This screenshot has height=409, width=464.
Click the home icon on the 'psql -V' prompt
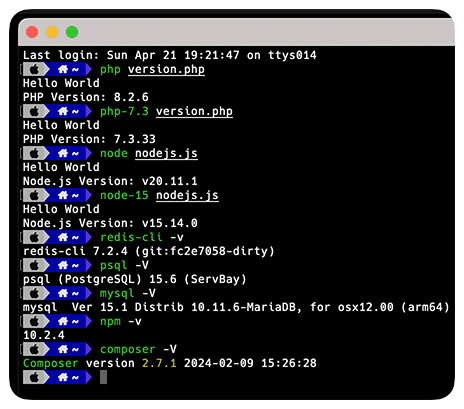click(x=63, y=265)
